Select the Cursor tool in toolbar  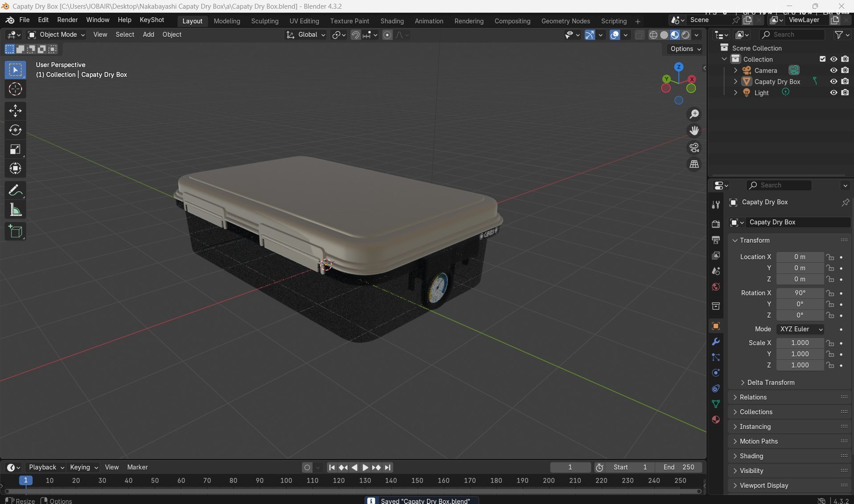point(15,89)
